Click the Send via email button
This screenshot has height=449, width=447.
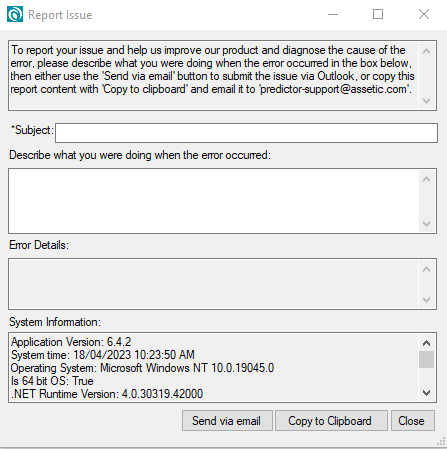(227, 421)
